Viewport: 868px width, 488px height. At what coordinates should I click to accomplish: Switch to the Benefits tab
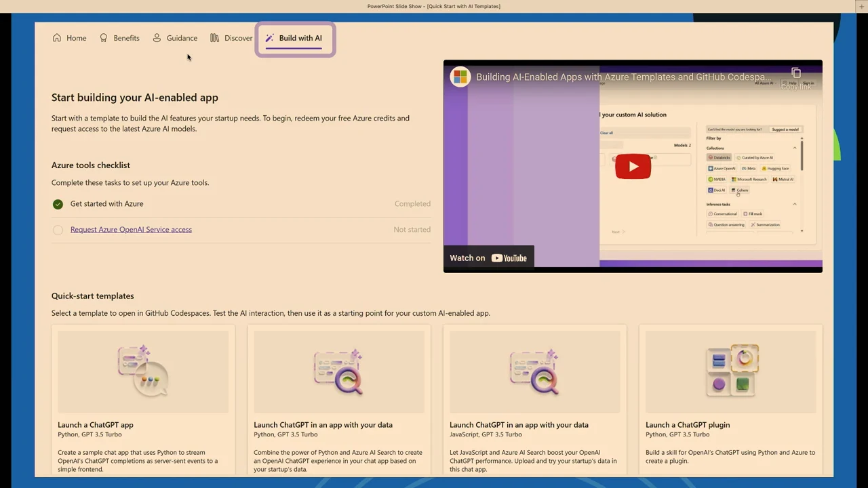(x=119, y=38)
